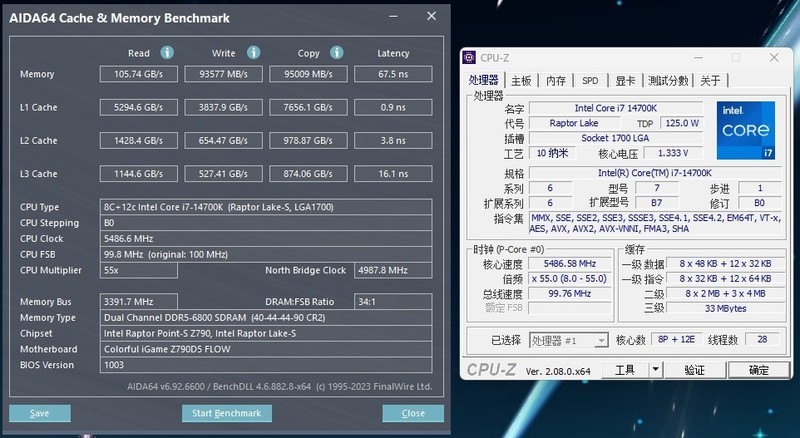Click L3 Cache latency value 16.1 ns

tap(393, 174)
